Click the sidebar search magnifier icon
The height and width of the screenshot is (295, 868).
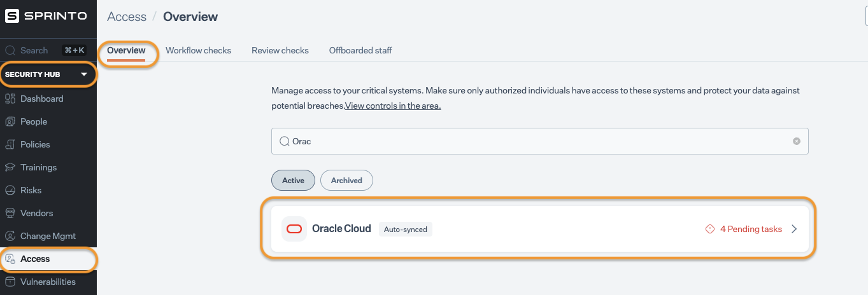pos(10,50)
